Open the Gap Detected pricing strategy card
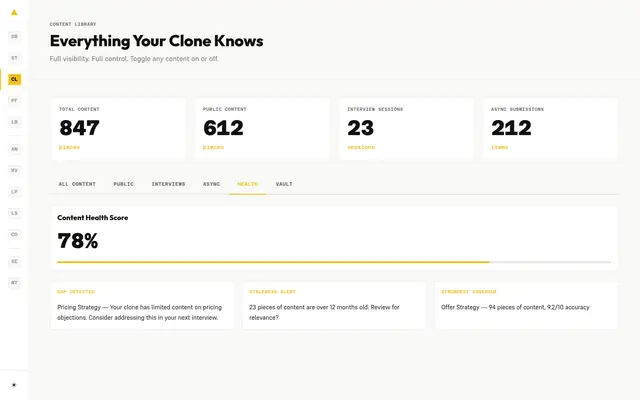 tap(142, 306)
